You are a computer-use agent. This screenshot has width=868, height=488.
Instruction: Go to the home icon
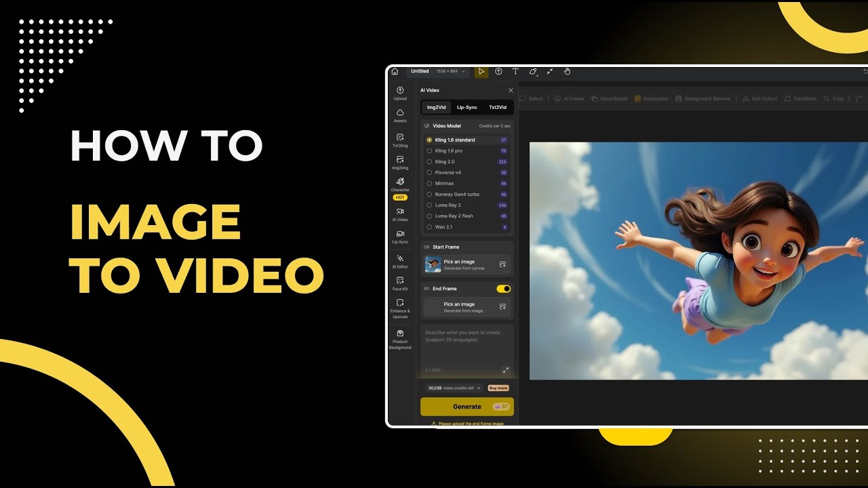click(x=395, y=71)
